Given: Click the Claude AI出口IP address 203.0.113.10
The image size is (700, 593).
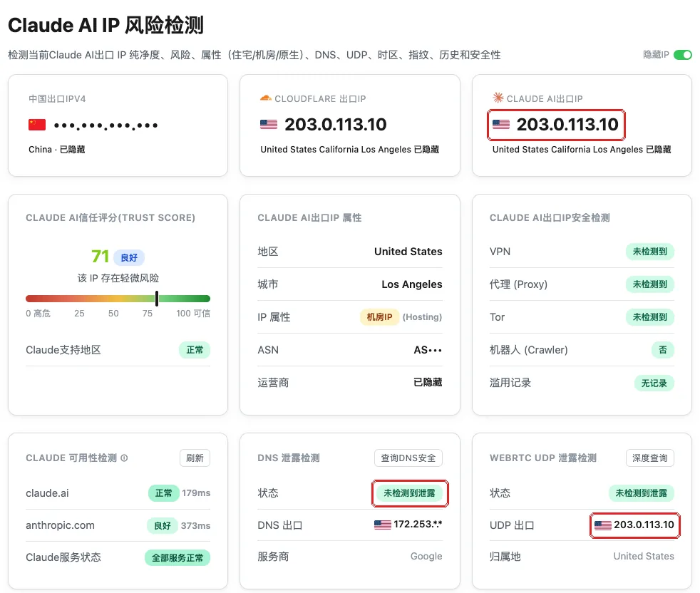Looking at the screenshot, I should pyautogui.click(x=567, y=125).
